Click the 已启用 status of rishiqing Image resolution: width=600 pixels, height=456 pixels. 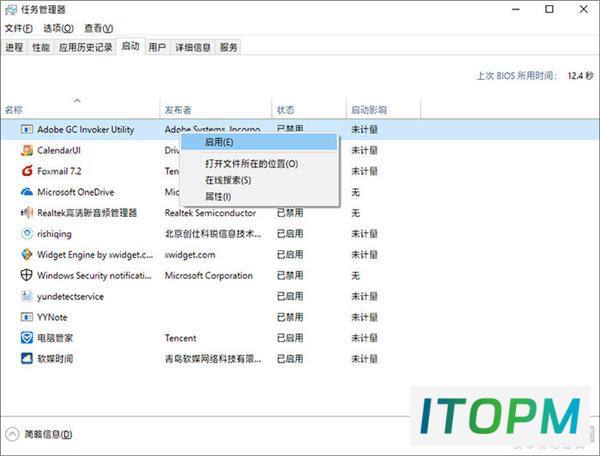[290, 234]
